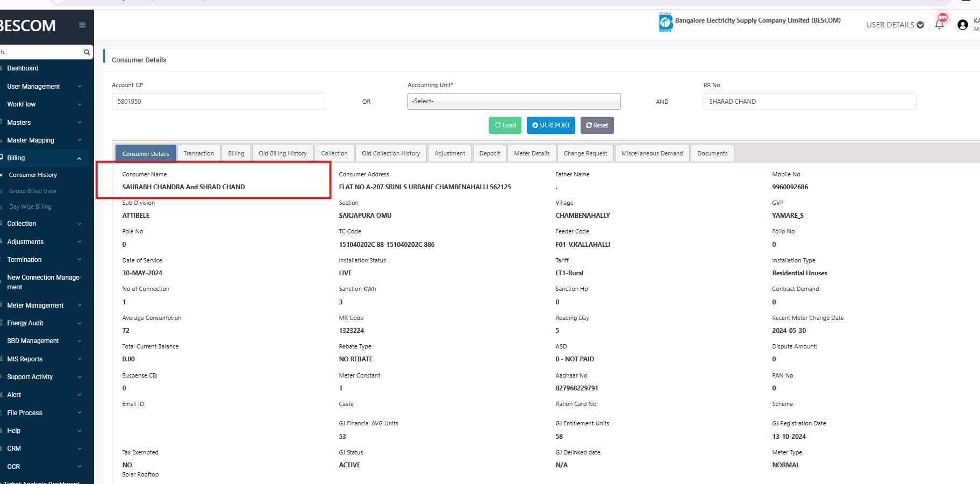Screen dimensions: 980x484
Task: Expand the SBD Management sidebar menu
Action: point(44,341)
